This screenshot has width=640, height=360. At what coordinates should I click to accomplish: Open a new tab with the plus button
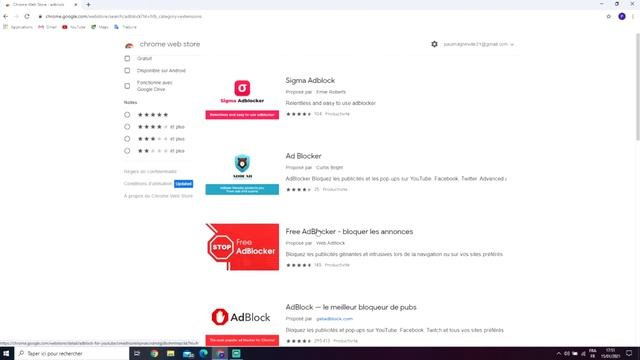tap(88, 4)
